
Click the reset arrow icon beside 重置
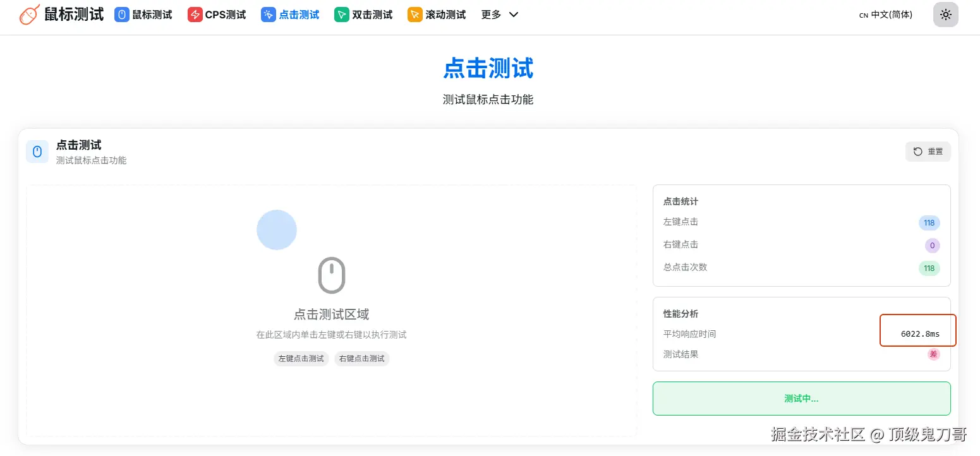(917, 151)
